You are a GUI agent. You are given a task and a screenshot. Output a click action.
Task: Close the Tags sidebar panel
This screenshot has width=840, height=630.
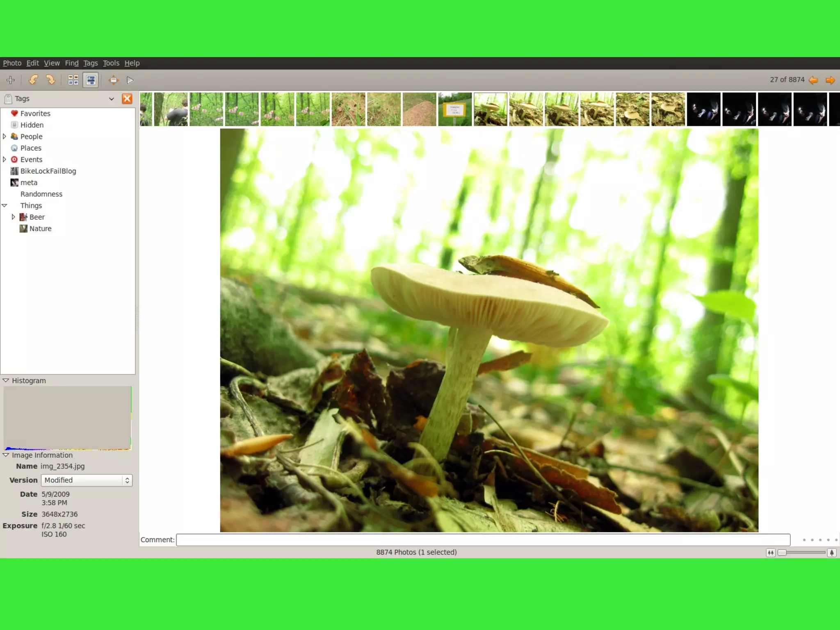click(127, 99)
